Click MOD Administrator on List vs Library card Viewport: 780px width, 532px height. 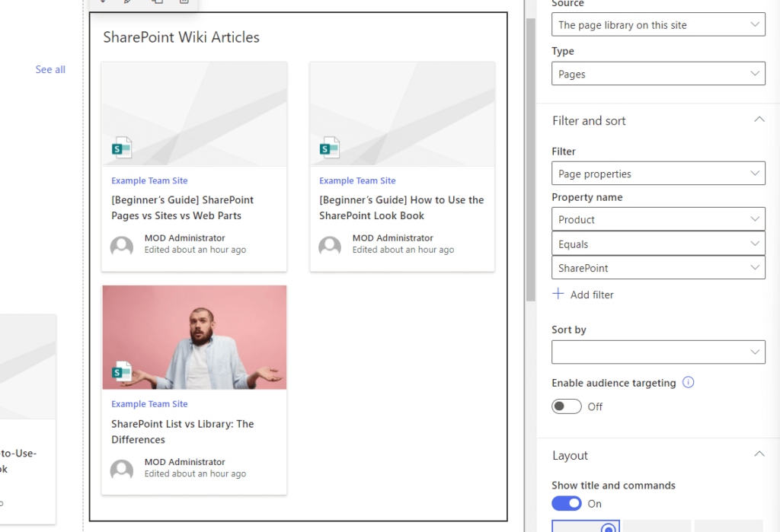click(x=184, y=461)
